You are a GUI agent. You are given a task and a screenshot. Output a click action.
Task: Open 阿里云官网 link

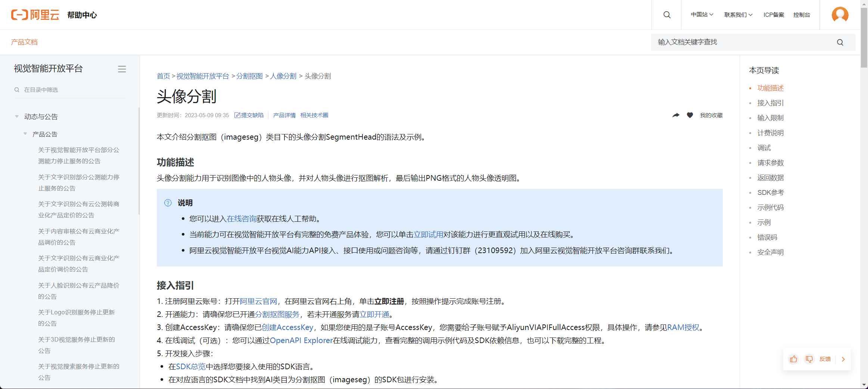[258, 301]
